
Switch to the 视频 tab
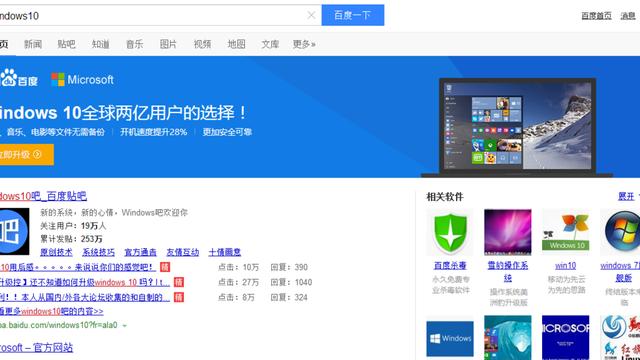(x=202, y=44)
